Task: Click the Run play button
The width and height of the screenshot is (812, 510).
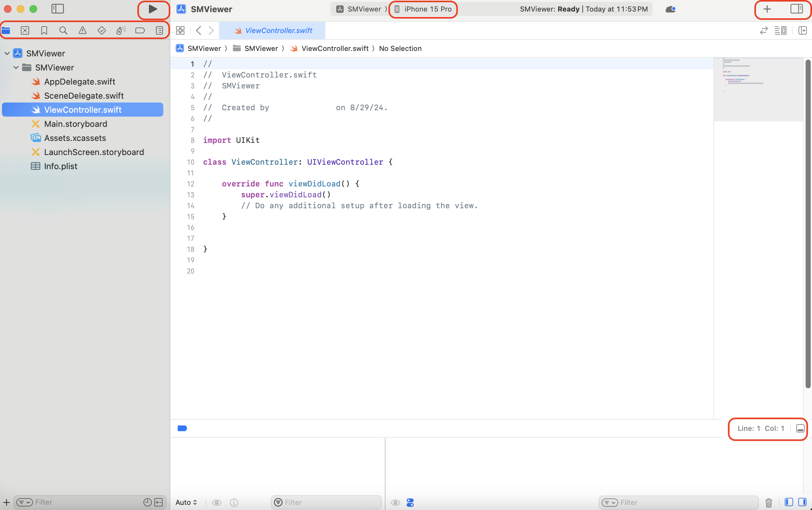Action: 153,9
